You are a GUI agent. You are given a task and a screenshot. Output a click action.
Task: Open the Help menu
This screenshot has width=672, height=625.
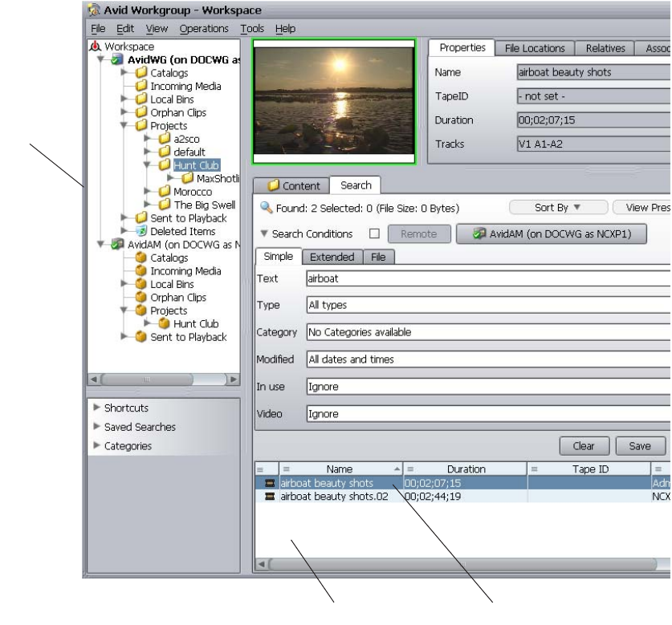[286, 29]
